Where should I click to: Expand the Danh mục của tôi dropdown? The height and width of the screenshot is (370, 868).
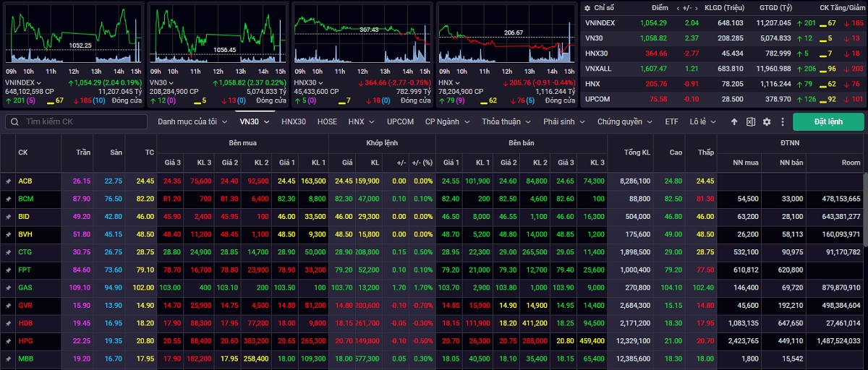(x=192, y=122)
